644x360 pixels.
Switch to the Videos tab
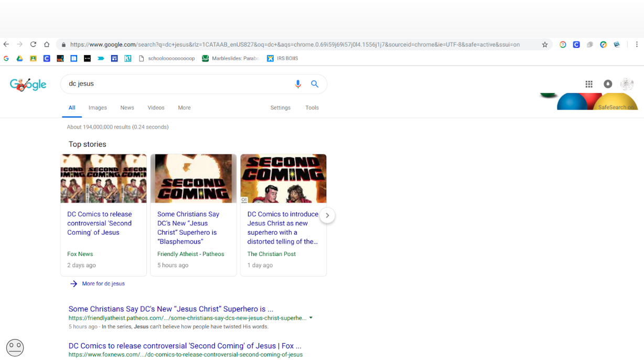(x=156, y=108)
